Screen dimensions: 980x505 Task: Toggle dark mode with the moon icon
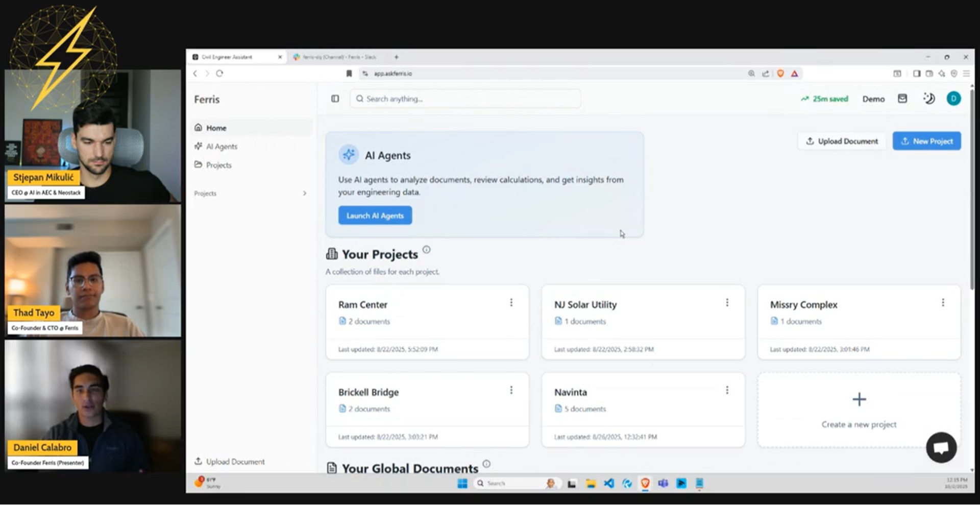tap(929, 99)
